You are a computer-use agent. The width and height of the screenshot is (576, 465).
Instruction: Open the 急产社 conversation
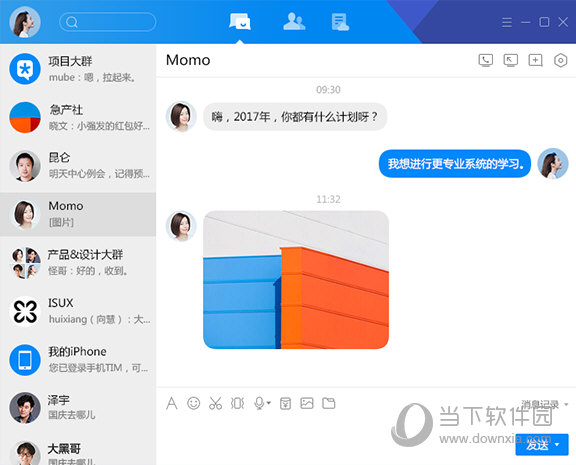(x=78, y=118)
